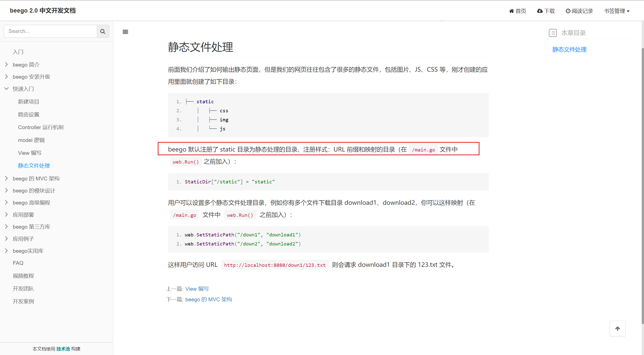Click the "static" line in directory tree

205,102
